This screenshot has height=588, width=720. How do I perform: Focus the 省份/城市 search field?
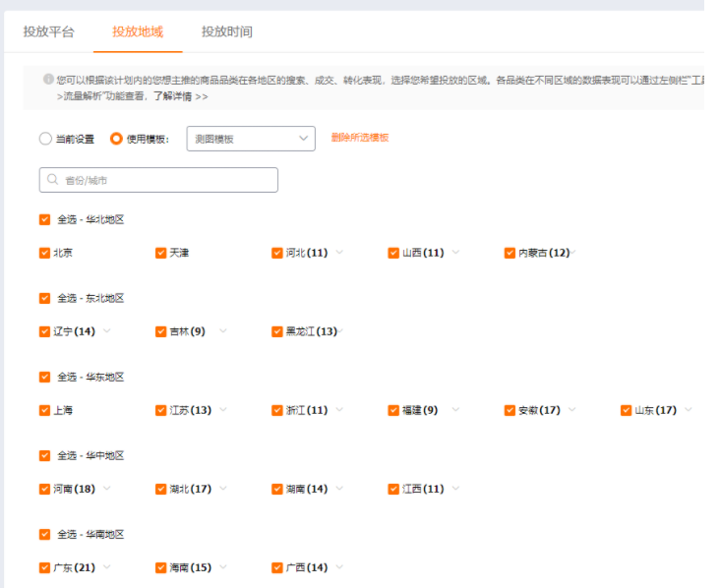[167, 180]
